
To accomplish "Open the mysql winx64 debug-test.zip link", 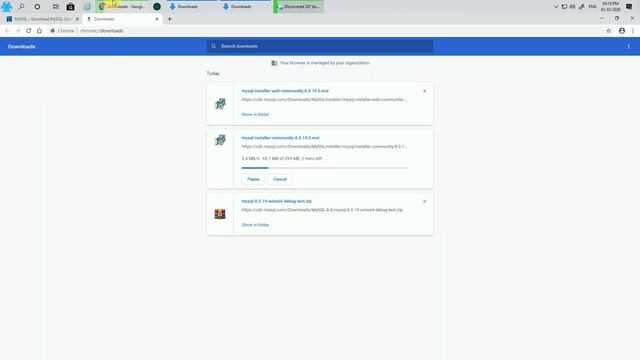I will 276,201.
